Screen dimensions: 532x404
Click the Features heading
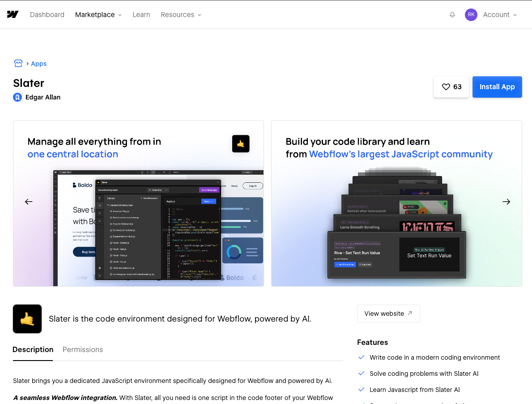point(373,342)
